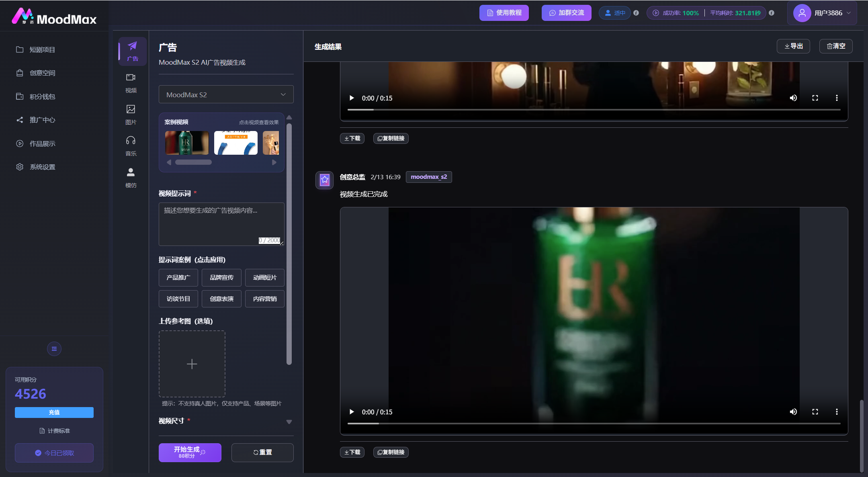Image resolution: width=868 pixels, height=477 pixels.
Task: Open the 视频 video tool in sidebar
Action: pos(131,83)
